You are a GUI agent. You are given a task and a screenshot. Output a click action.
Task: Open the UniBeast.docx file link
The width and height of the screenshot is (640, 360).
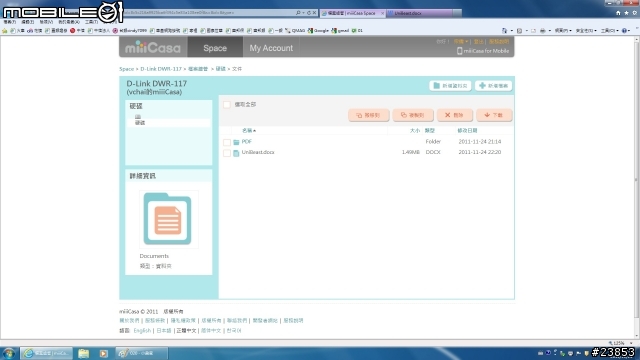(258, 152)
